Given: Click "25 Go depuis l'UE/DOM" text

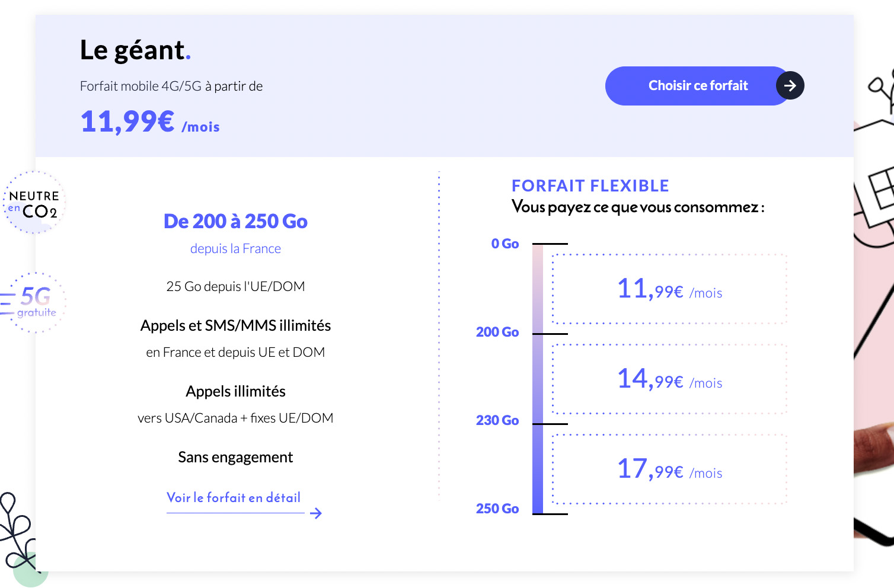Looking at the screenshot, I should 235,287.
